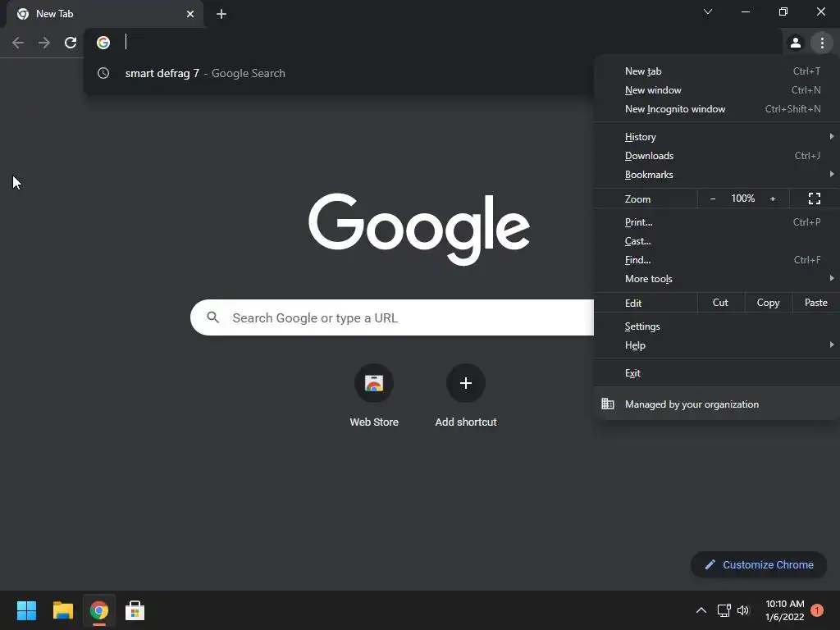The height and width of the screenshot is (630, 840).
Task: Choose New tab from the menu
Action: click(x=717, y=71)
